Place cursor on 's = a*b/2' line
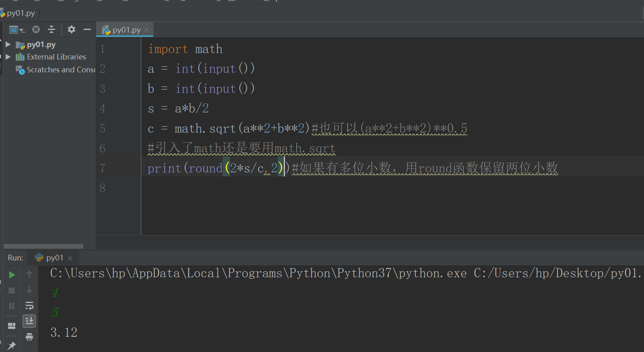 [x=178, y=108]
